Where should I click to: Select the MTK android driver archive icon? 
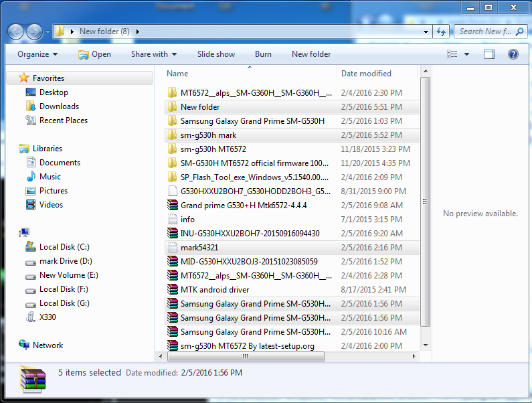(x=172, y=290)
